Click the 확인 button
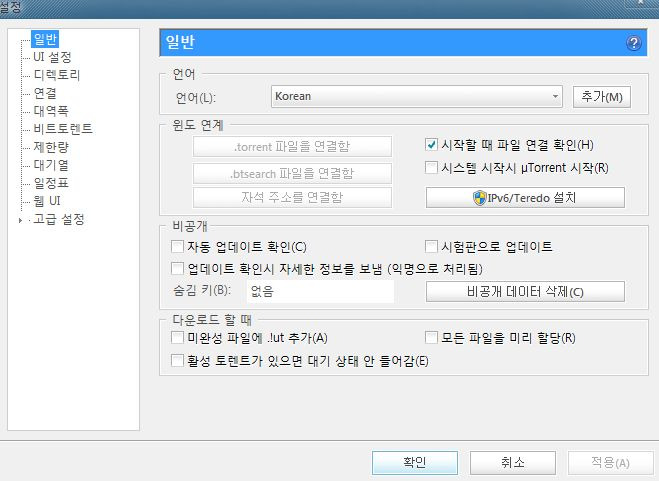Viewport: 659px width, 481px height. point(415,462)
